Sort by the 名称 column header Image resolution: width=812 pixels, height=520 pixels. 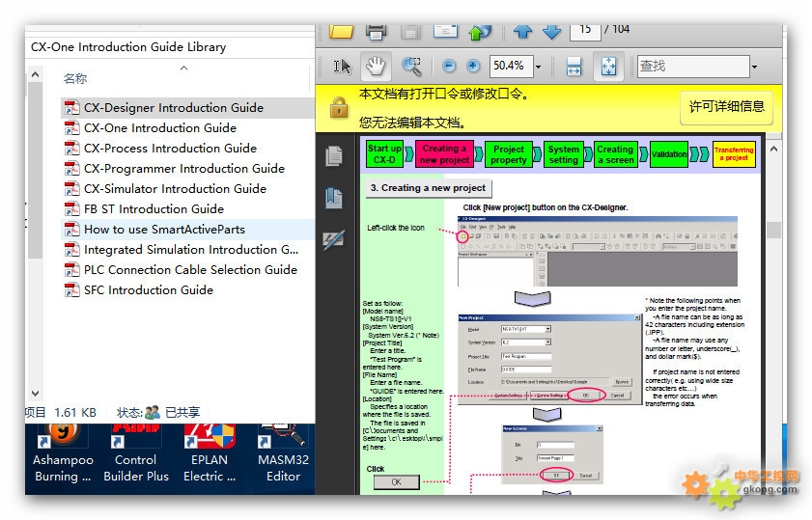[x=75, y=79]
